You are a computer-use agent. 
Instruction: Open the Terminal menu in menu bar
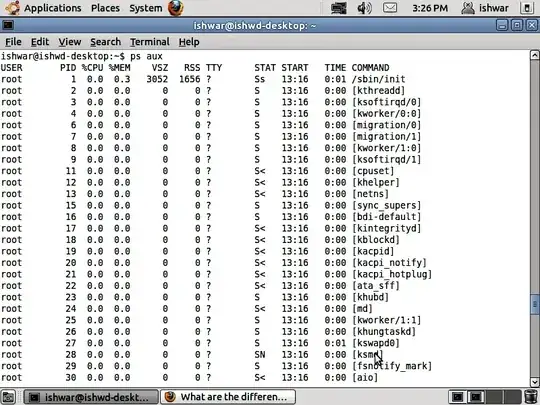[x=150, y=42]
